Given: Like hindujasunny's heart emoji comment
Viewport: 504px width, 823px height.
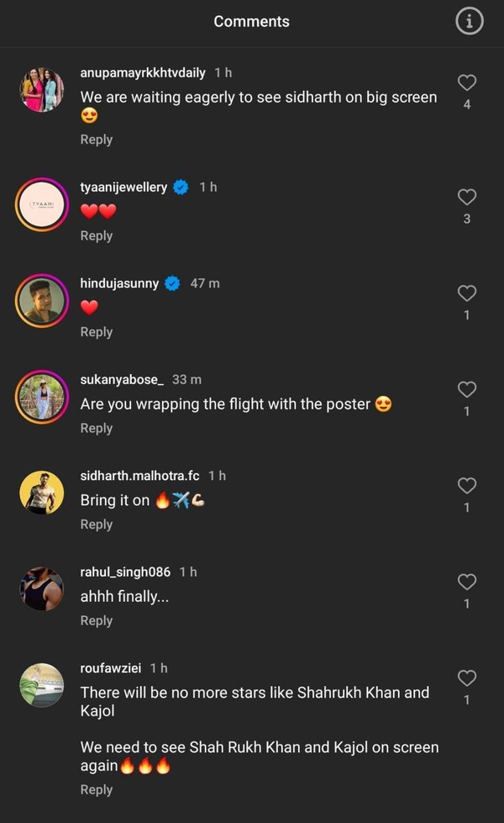Looking at the screenshot, I should pos(467,293).
